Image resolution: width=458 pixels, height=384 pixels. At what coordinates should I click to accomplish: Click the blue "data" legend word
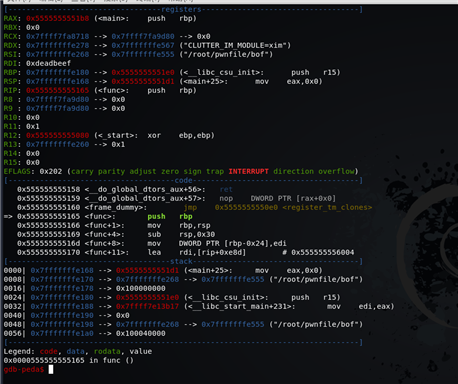click(76, 351)
